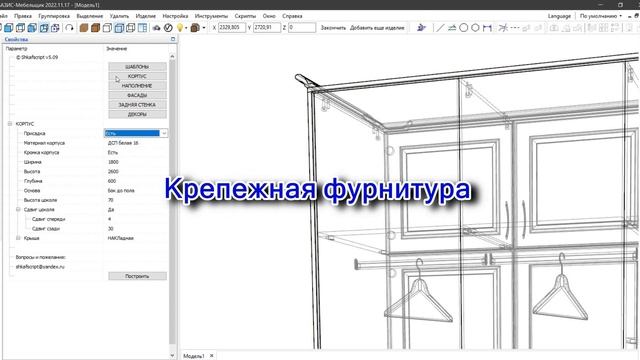
Task: Select the highlighted cube projection icon
Action: pyautogui.click(x=44, y=28)
